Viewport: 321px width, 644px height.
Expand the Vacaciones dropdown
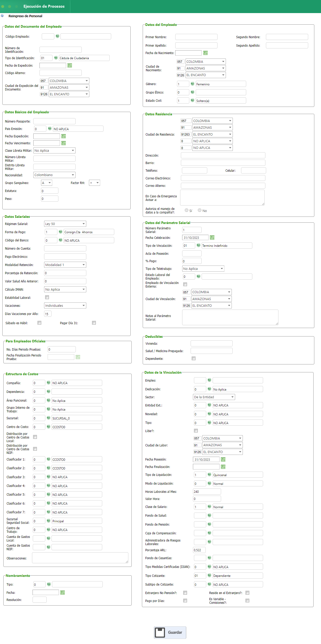(65, 305)
